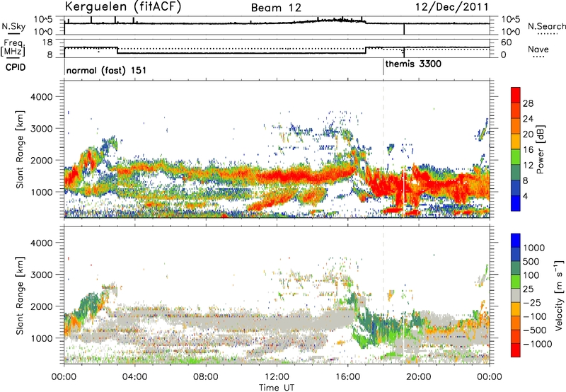This screenshot has width=566, height=392.
Task: Click the "Velocity [m s-1]" colorbar title
Action: pos(559,295)
